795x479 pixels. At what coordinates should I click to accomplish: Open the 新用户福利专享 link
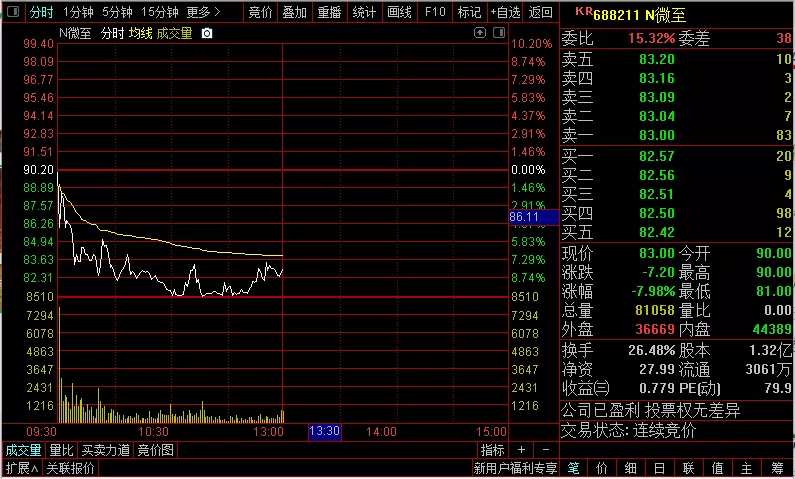[x=515, y=468]
